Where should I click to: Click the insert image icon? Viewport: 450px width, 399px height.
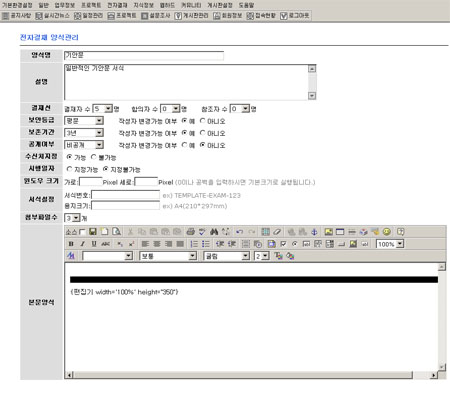click(328, 232)
